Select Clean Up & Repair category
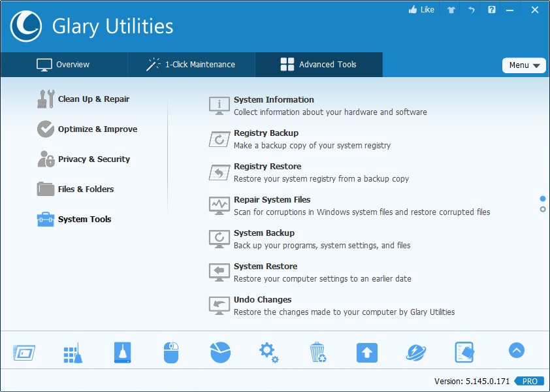 [x=84, y=99]
